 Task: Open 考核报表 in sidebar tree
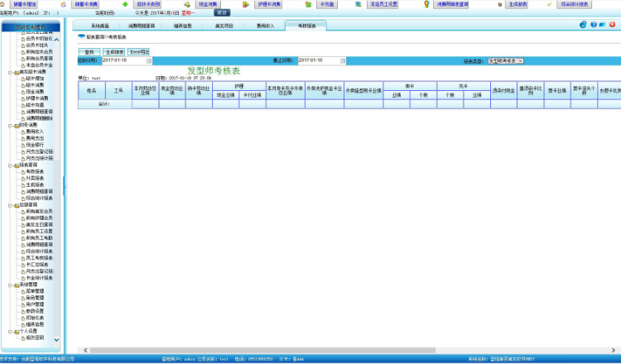tap(35, 172)
